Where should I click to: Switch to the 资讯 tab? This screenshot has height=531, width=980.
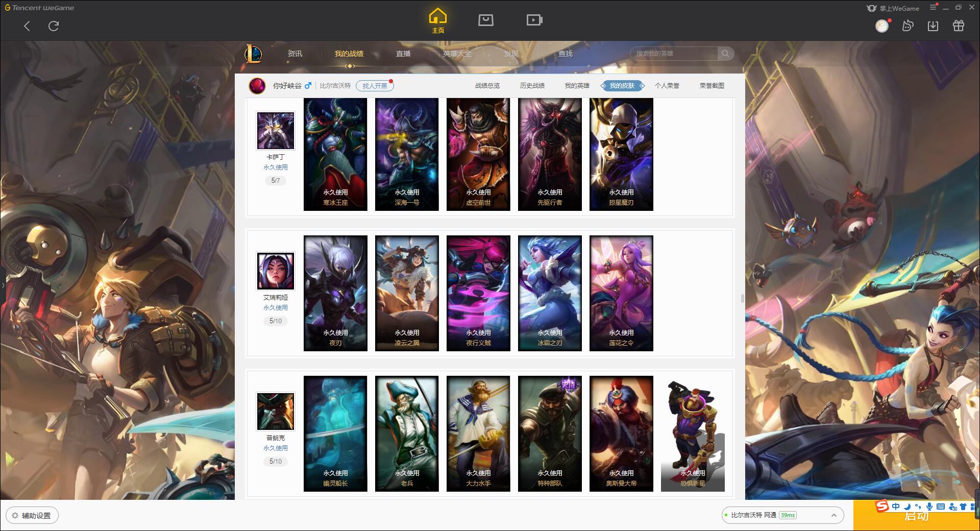[295, 54]
